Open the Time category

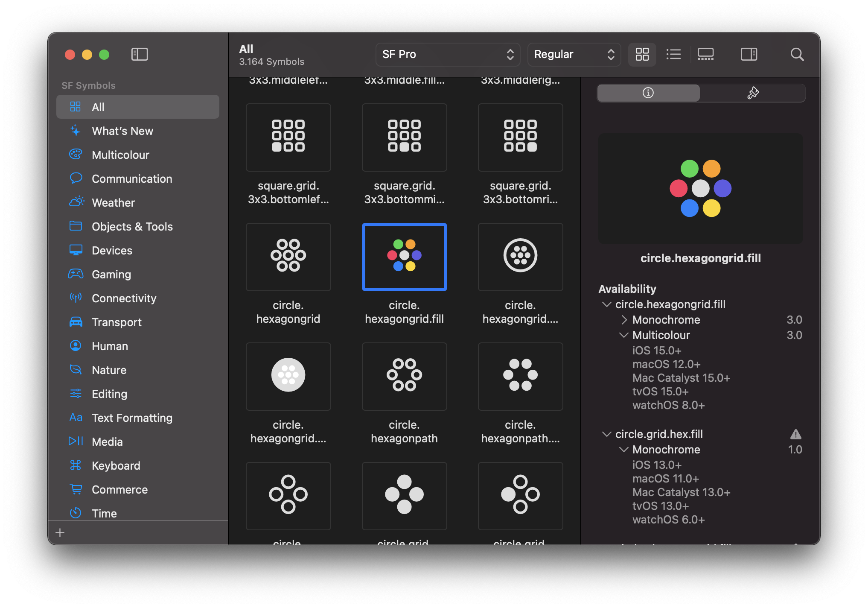coord(104,513)
